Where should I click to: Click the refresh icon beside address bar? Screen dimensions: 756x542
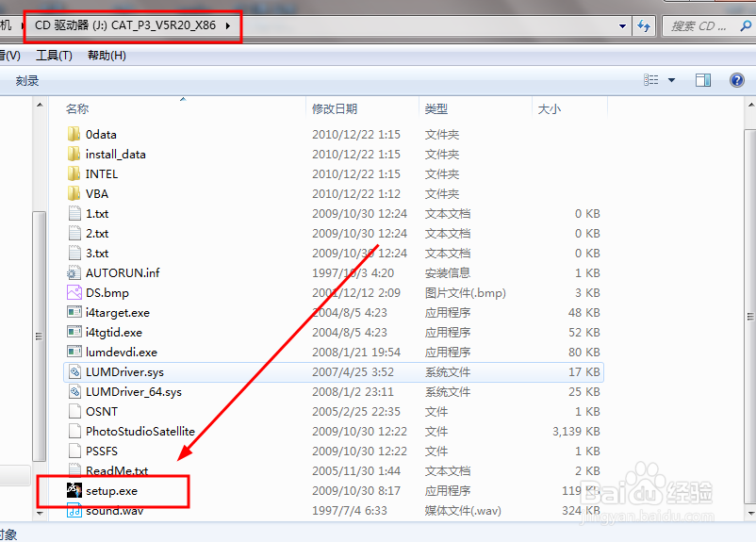tap(644, 25)
